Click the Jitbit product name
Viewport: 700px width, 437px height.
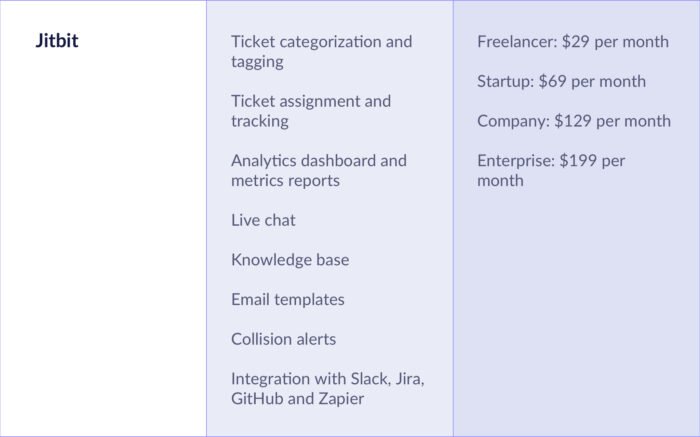pyautogui.click(x=56, y=42)
